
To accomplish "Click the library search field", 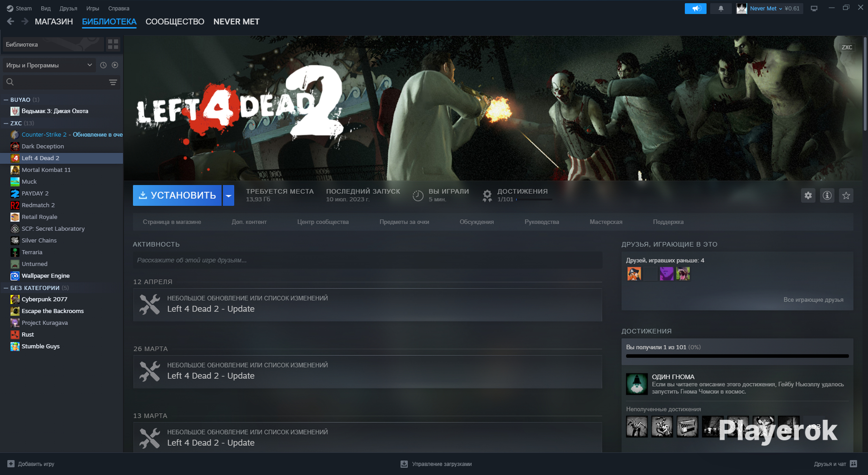I will click(x=61, y=82).
